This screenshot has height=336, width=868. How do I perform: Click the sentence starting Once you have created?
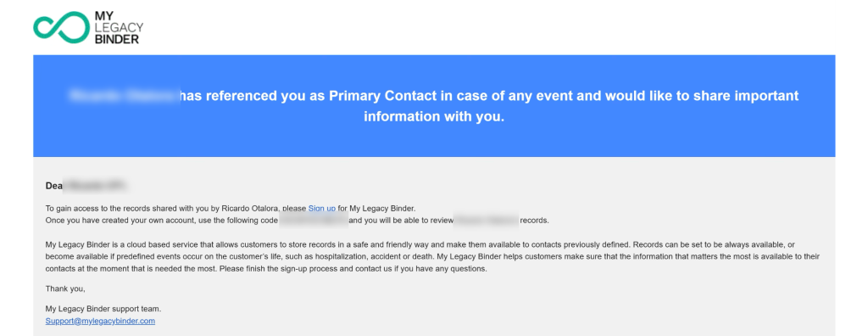tap(298, 220)
